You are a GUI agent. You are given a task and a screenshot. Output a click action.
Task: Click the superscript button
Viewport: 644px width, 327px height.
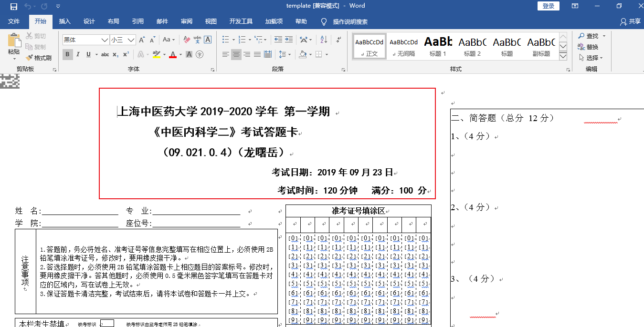click(x=126, y=54)
